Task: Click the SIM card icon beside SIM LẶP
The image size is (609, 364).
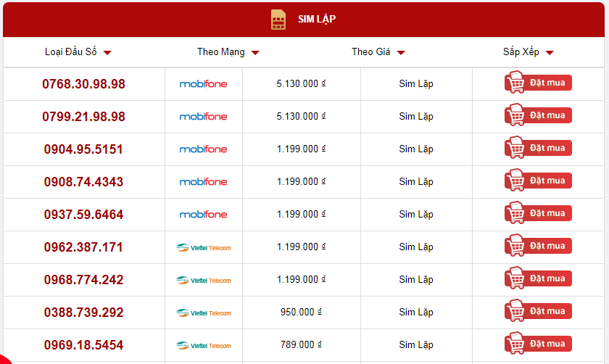Action: 278,20
